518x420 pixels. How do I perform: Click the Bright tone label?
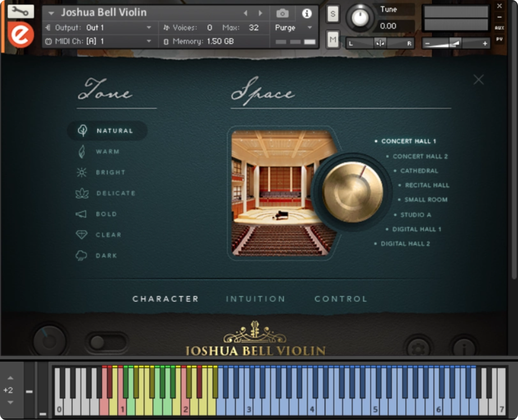pyautogui.click(x=111, y=173)
